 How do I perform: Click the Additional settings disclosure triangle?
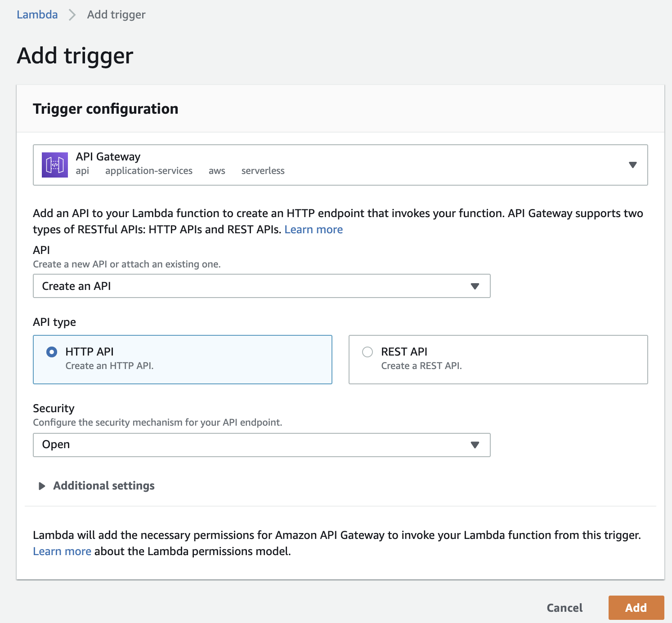pos(42,486)
